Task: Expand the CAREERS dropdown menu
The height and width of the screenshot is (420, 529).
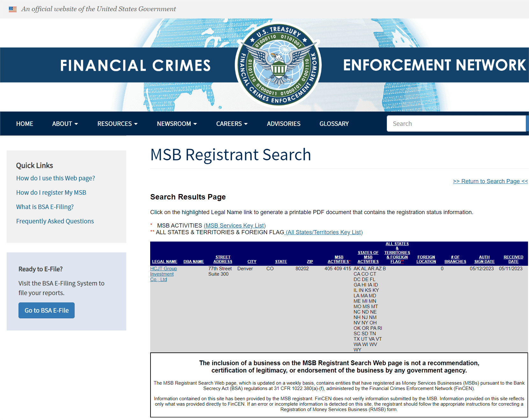Action: coord(232,124)
